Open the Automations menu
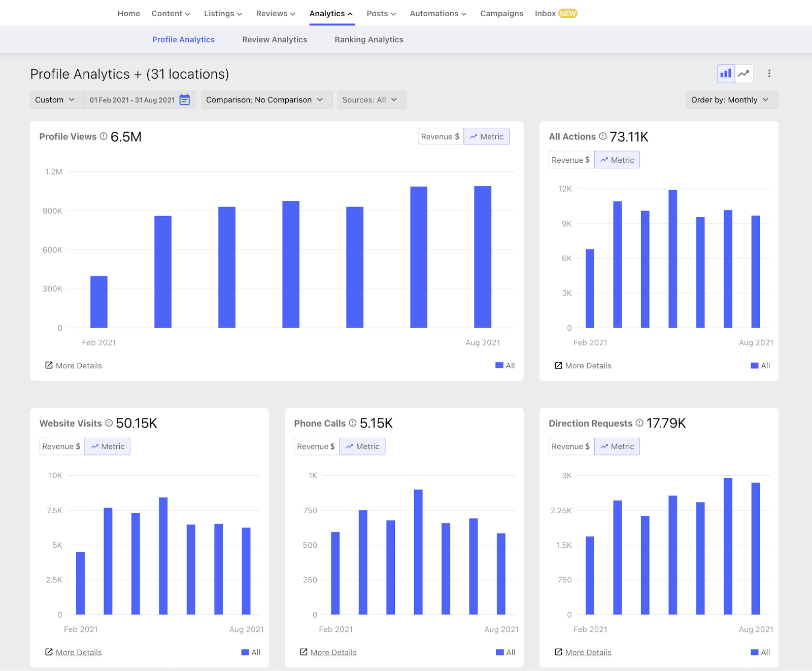The image size is (812, 671). tap(438, 14)
